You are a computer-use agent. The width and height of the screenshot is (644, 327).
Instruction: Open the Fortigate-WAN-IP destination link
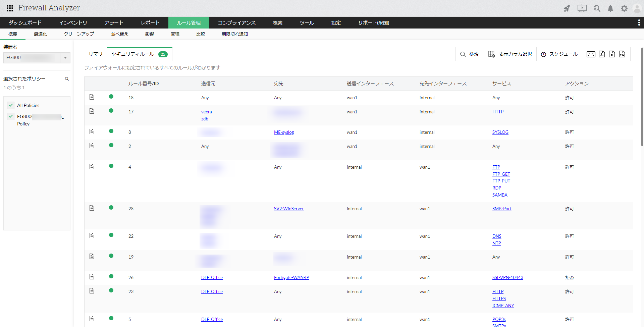tap(291, 278)
